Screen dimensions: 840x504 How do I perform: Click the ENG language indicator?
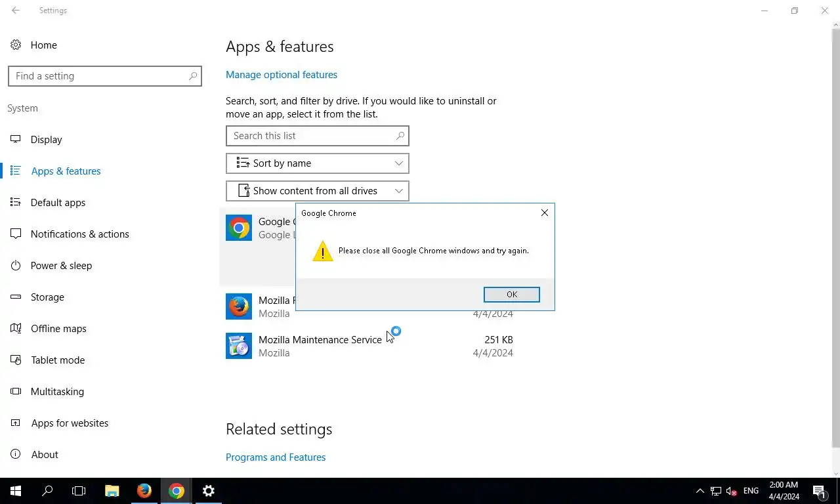(751, 491)
